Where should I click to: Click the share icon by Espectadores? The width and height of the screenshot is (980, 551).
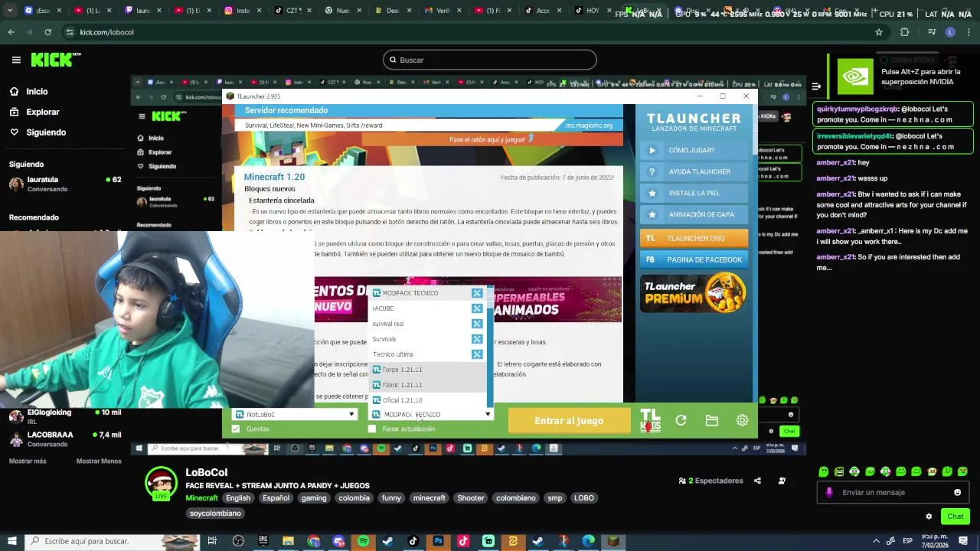(x=757, y=481)
